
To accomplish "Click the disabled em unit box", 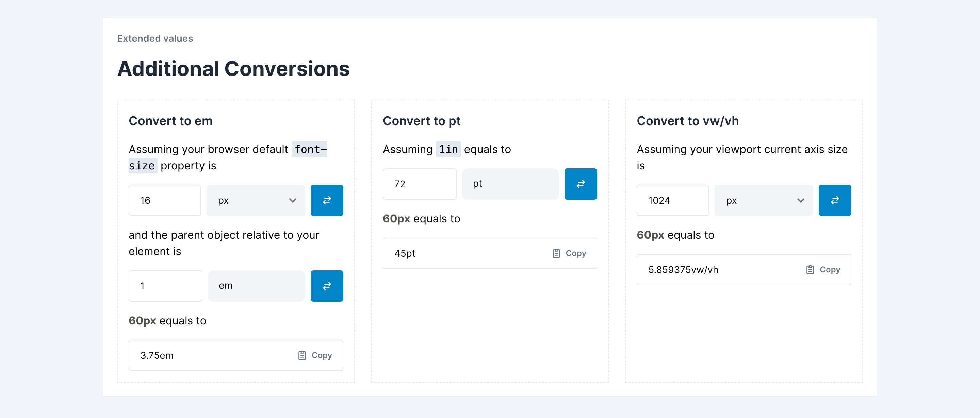I will pyautogui.click(x=257, y=286).
